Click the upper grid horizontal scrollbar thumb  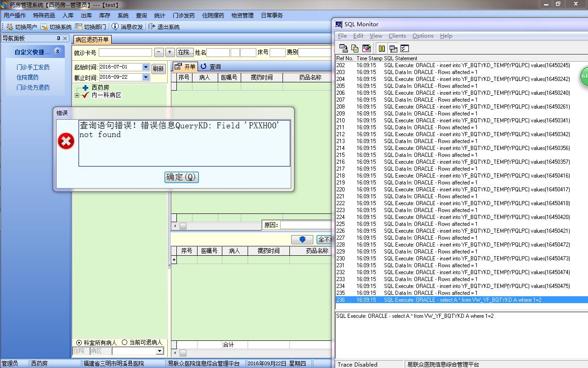tap(183, 226)
